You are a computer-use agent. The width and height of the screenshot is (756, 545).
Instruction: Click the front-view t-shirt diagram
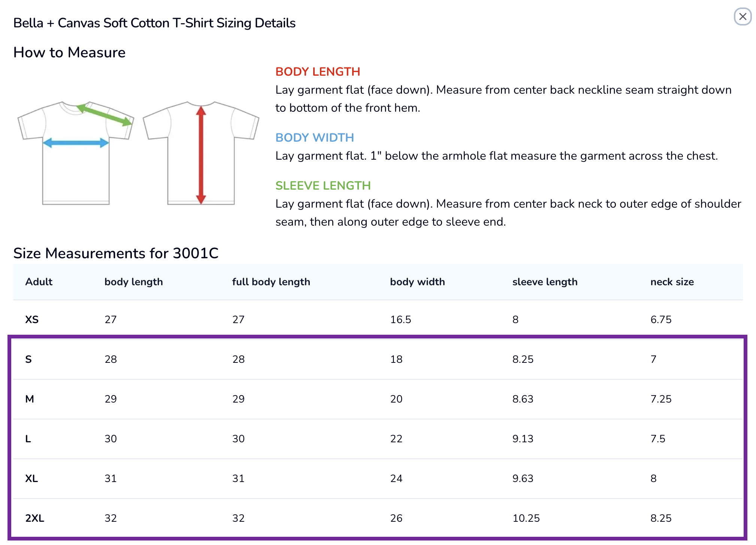click(76, 153)
